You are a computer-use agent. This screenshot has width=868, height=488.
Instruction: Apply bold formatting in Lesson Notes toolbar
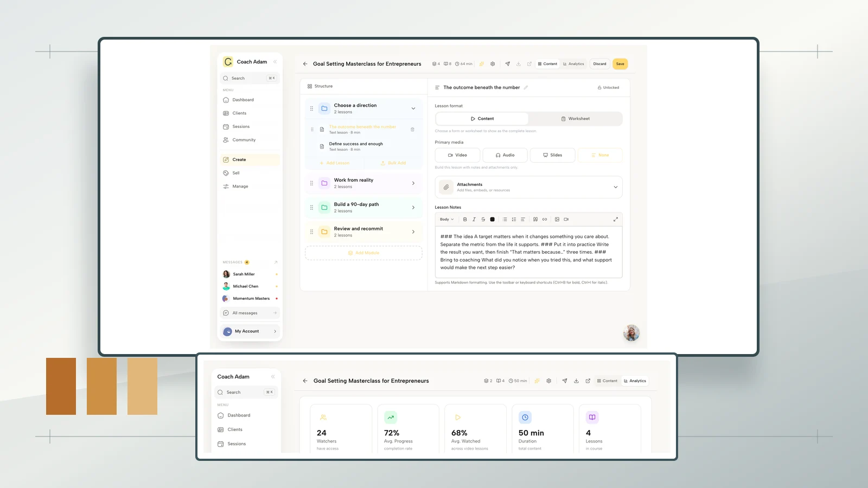[465, 220]
